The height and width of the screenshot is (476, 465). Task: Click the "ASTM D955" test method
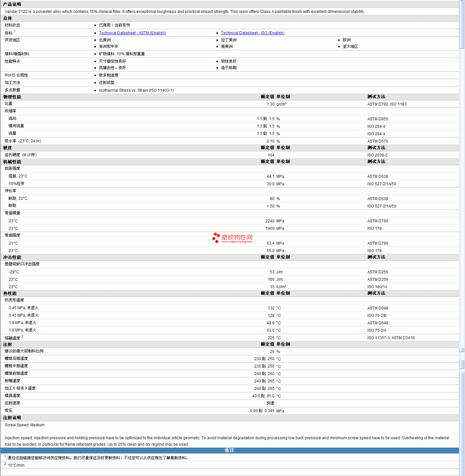click(x=378, y=119)
